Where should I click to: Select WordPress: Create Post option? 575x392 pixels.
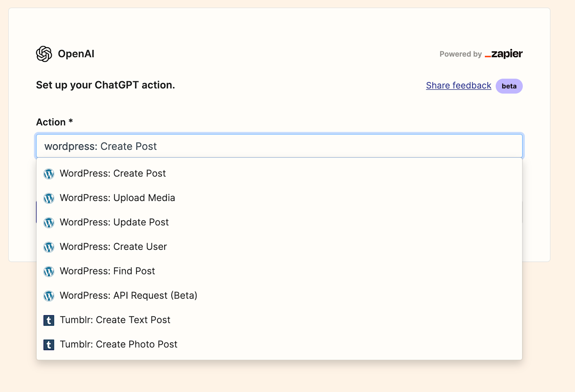113,173
